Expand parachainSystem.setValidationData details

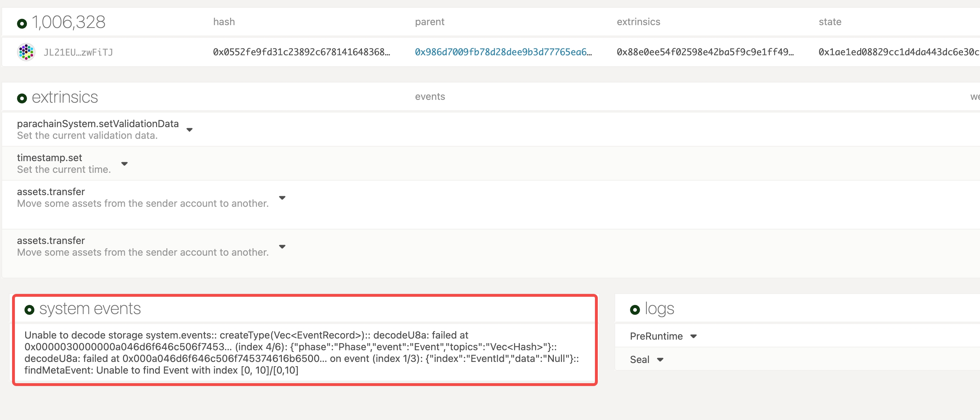click(x=190, y=130)
